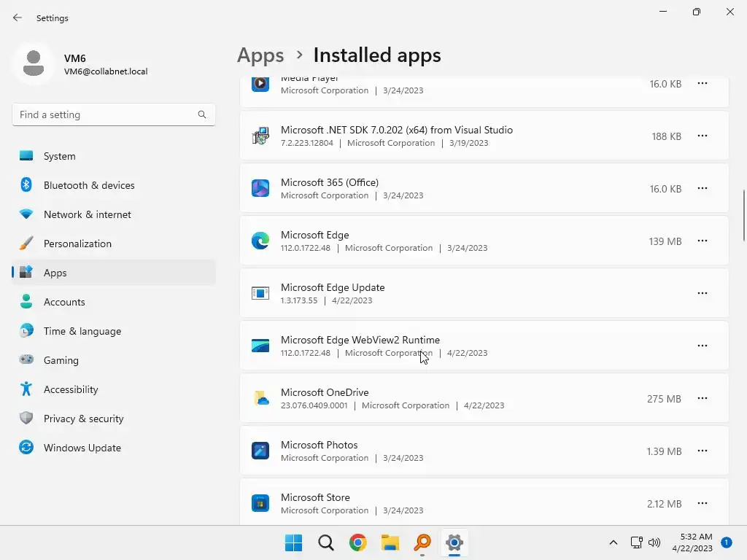The image size is (747, 560).
Task: Launch Google Chrome from the taskbar
Action: point(357,542)
